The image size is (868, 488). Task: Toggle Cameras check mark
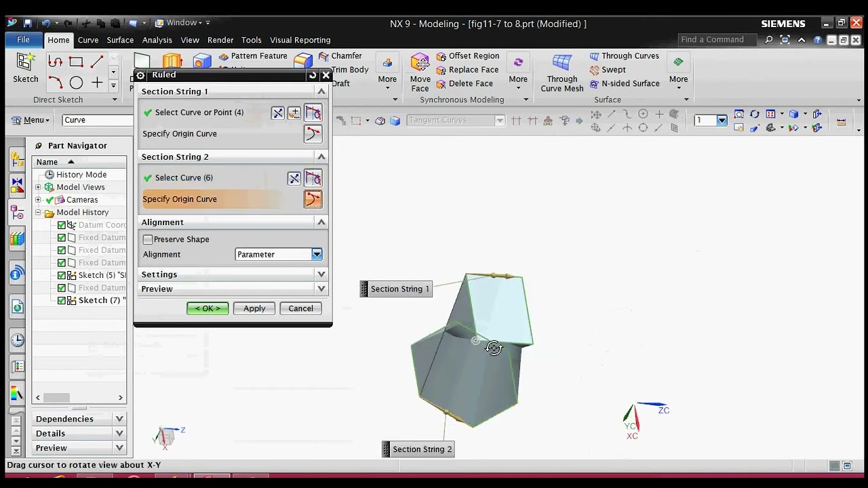pyautogui.click(x=50, y=200)
